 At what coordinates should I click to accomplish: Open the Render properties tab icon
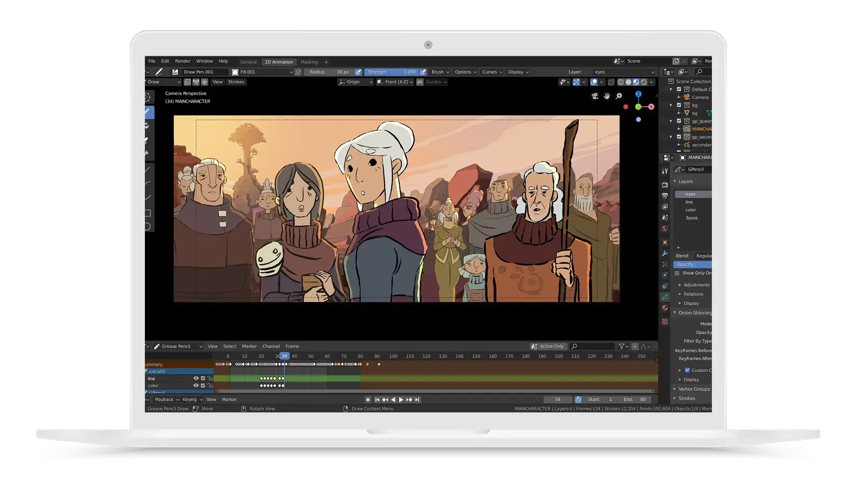click(x=665, y=185)
